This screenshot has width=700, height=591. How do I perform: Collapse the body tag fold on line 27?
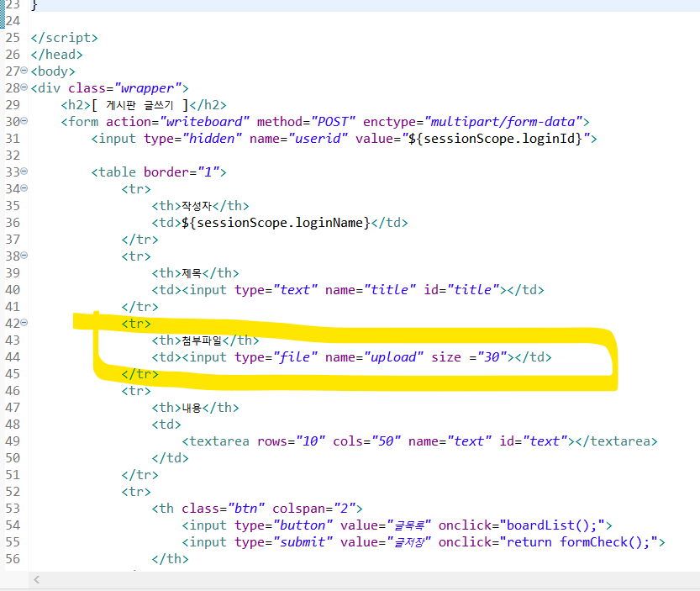tap(24, 71)
